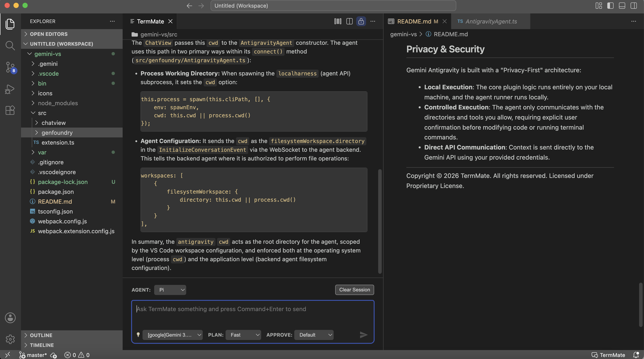Open package.json in explorer

(72, 192)
